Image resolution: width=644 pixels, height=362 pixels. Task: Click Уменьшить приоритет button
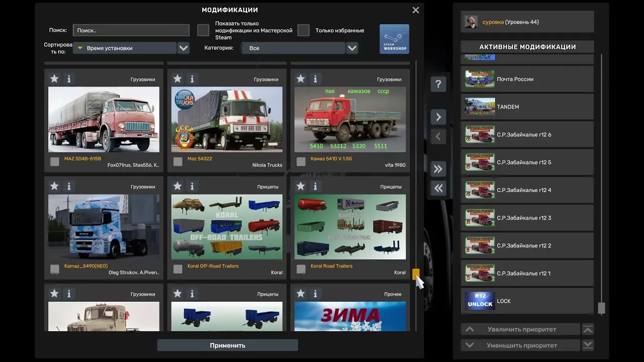[x=521, y=345]
